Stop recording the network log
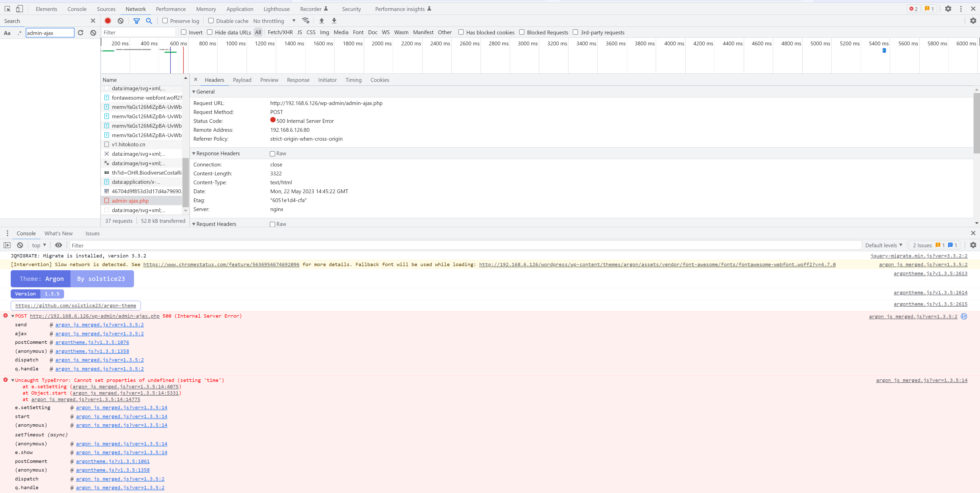Image resolution: width=980 pixels, height=493 pixels. click(108, 21)
